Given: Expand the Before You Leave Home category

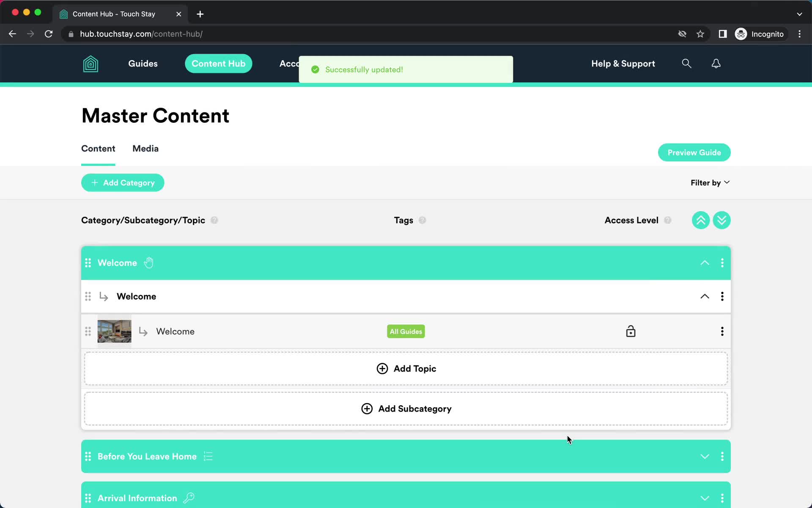Looking at the screenshot, I should (x=705, y=456).
